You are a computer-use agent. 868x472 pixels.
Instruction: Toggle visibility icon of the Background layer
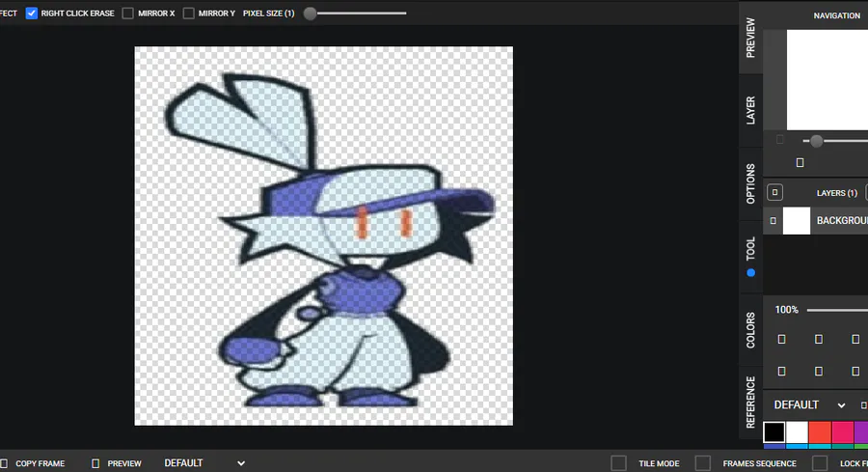[773, 220]
